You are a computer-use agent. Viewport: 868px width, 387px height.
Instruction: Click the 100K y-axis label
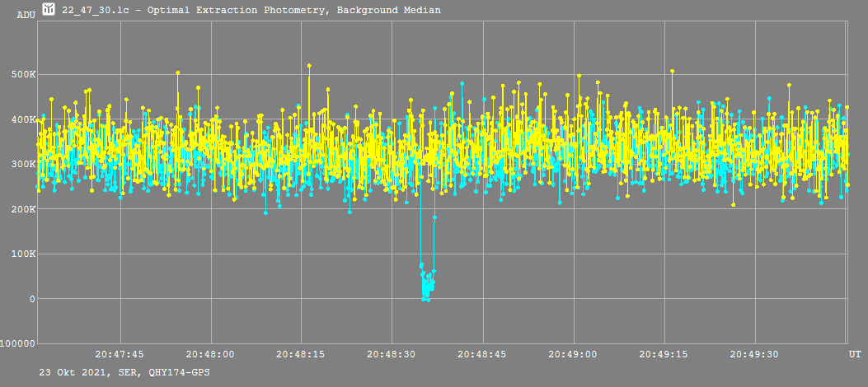(x=22, y=254)
